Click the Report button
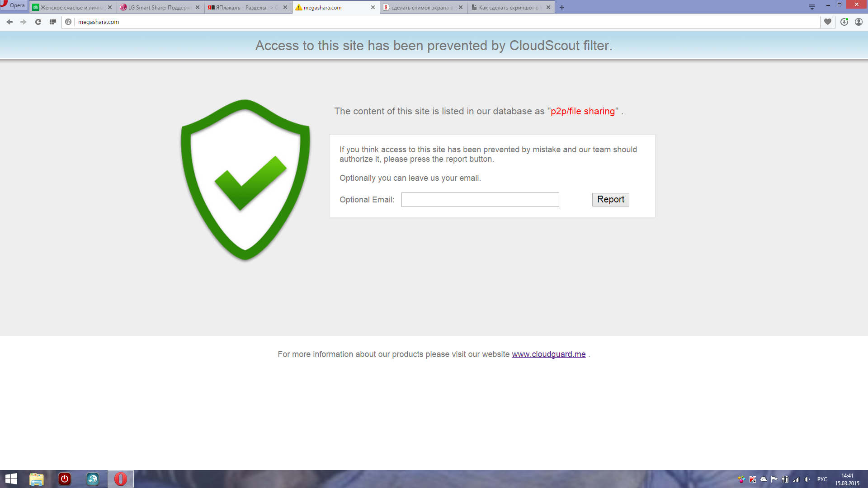 [610, 199]
